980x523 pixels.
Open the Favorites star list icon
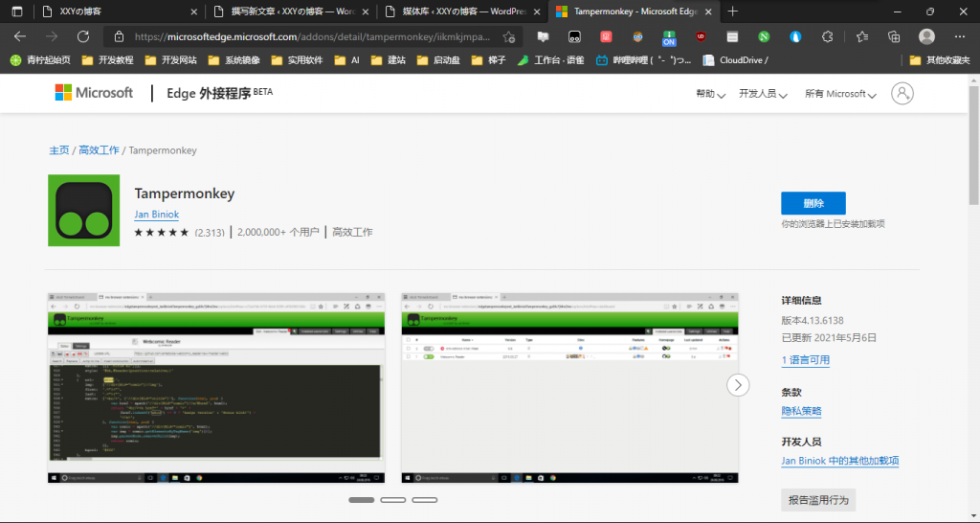(x=861, y=36)
